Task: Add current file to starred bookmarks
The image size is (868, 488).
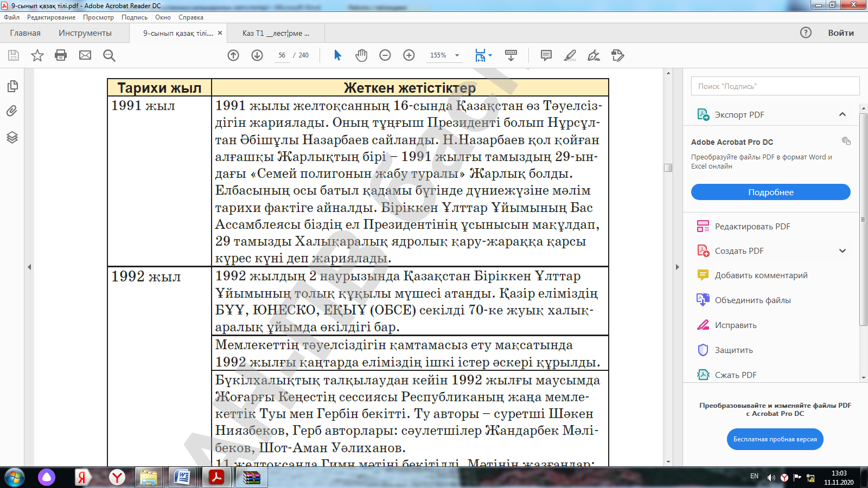Action: [x=37, y=55]
